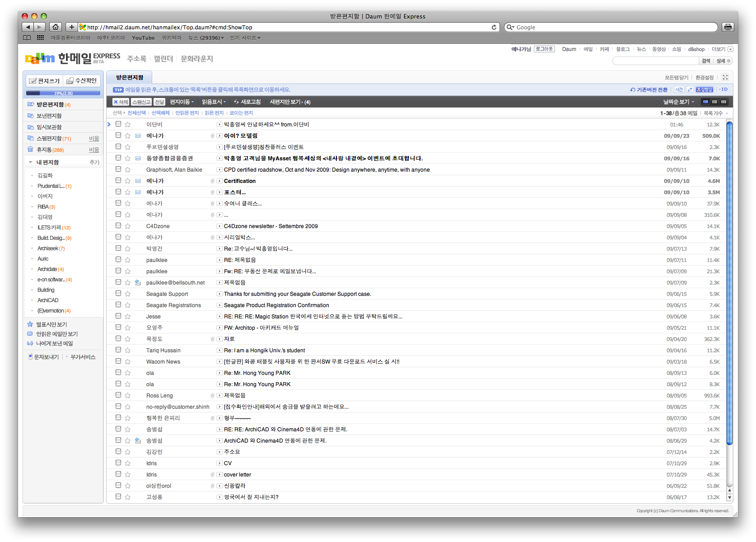Click the 스팸신고 report spam button

click(x=141, y=102)
